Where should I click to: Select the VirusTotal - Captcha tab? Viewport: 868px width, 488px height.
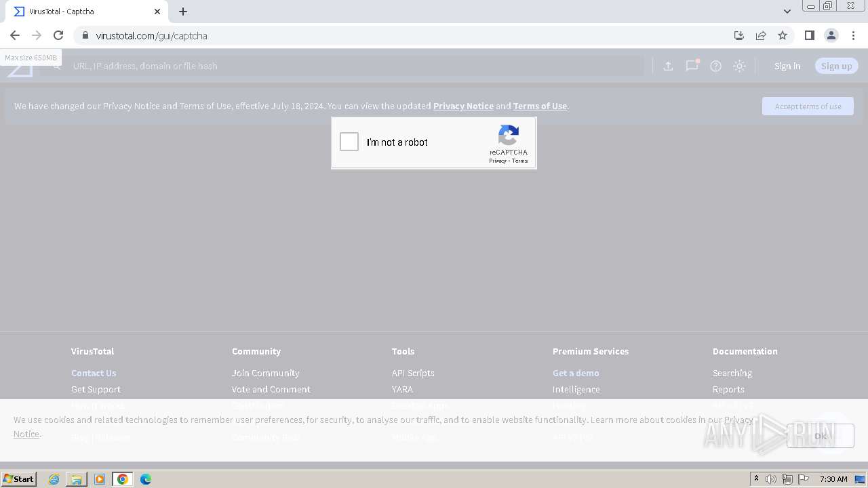click(87, 12)
